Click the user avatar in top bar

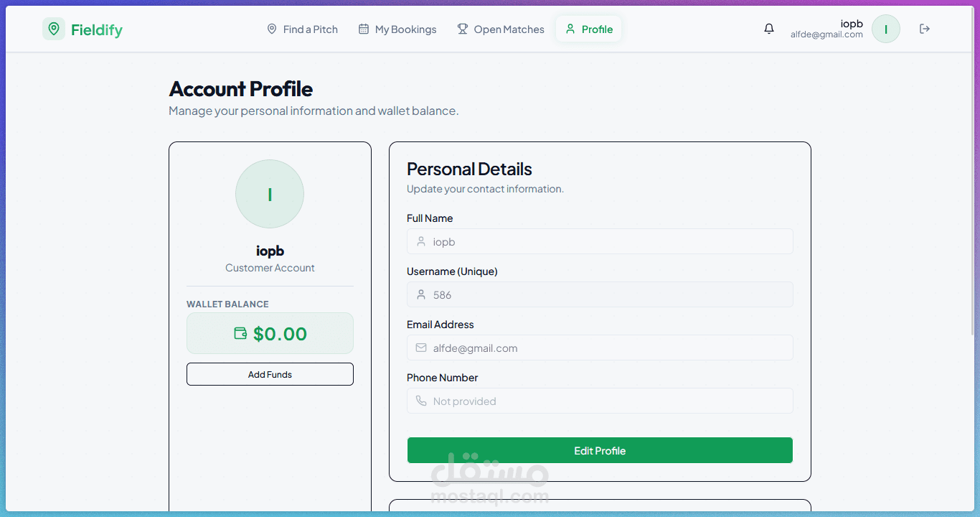click(x=886, y=29)
